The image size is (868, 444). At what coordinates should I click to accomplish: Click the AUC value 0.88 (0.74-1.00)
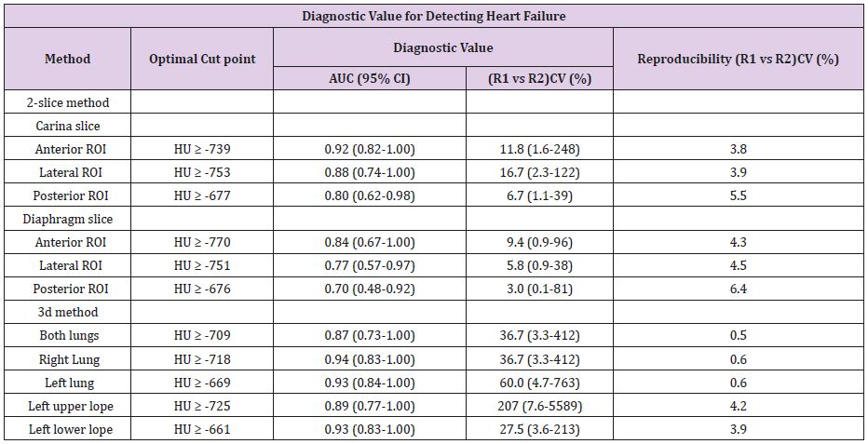tap(370, 172)
